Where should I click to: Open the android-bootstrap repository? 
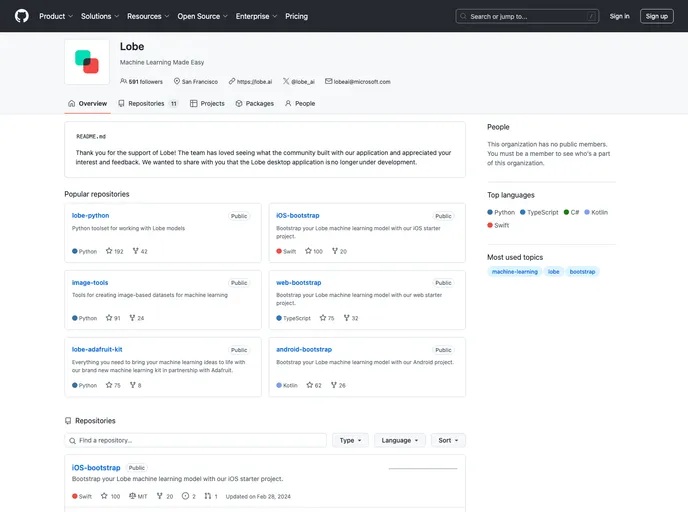(x=304, y=349)
